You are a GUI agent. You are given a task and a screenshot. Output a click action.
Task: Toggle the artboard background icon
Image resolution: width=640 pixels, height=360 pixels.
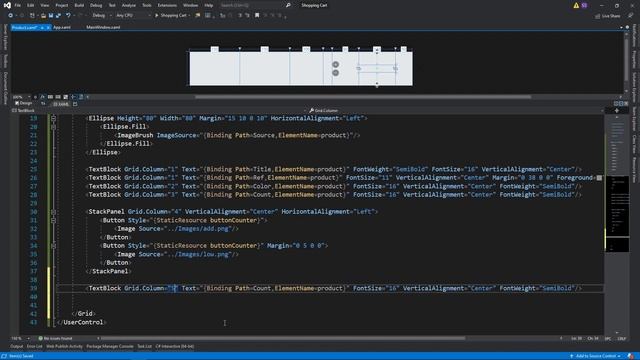(x=65, y=97)
